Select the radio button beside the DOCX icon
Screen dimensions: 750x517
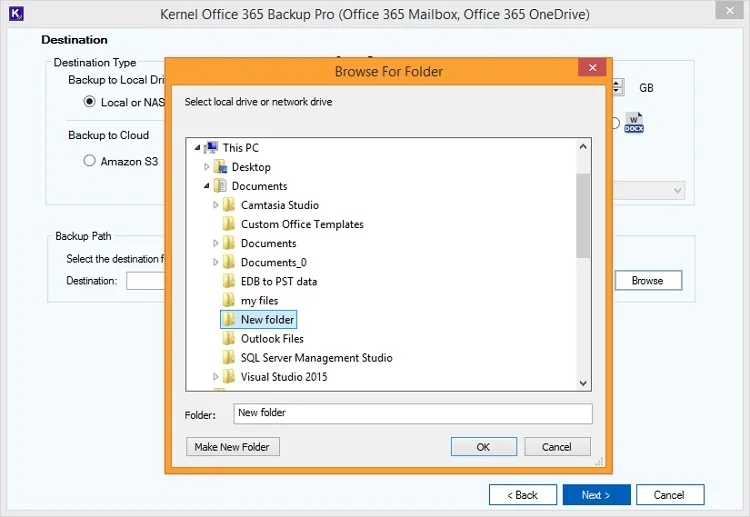tap(615, 123)
